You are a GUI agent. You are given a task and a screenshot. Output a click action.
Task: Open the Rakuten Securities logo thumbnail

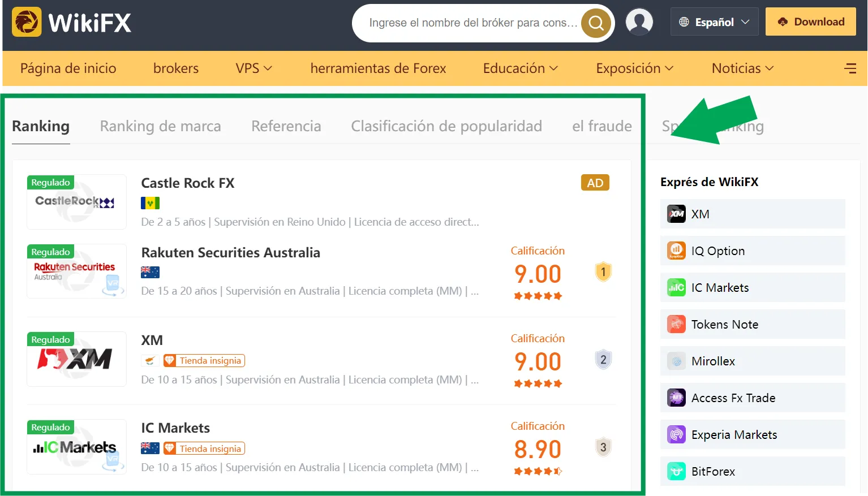76,271
